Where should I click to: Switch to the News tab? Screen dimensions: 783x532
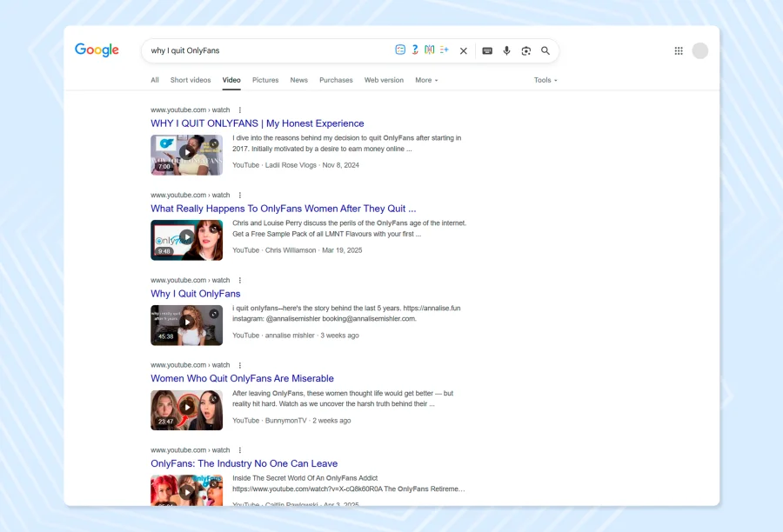(x=298, y=80)
